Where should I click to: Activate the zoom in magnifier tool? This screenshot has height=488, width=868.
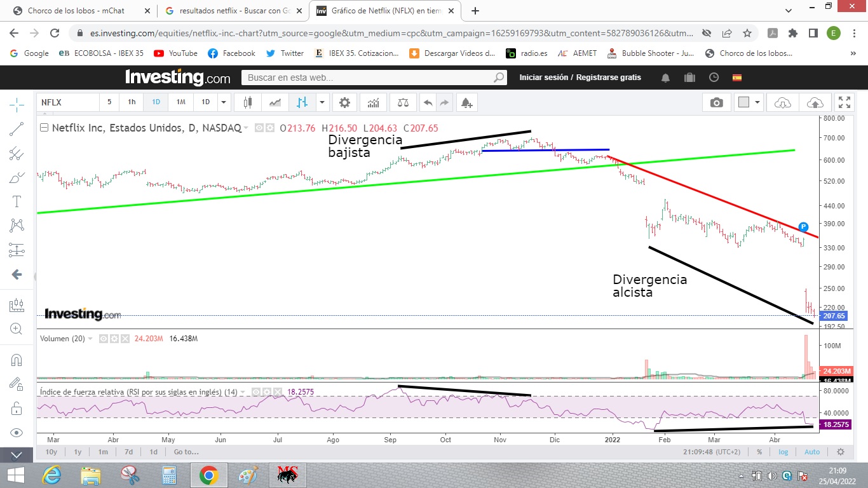17,329
